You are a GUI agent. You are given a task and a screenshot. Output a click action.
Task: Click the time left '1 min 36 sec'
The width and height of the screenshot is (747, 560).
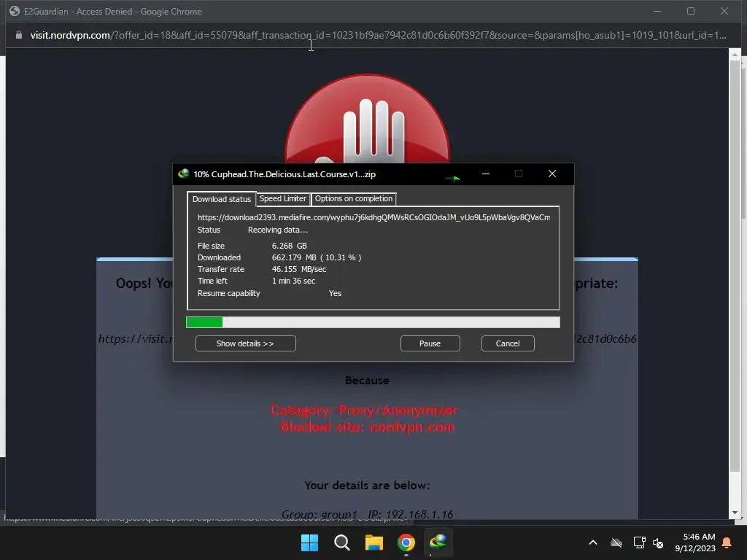coord(293,281)
